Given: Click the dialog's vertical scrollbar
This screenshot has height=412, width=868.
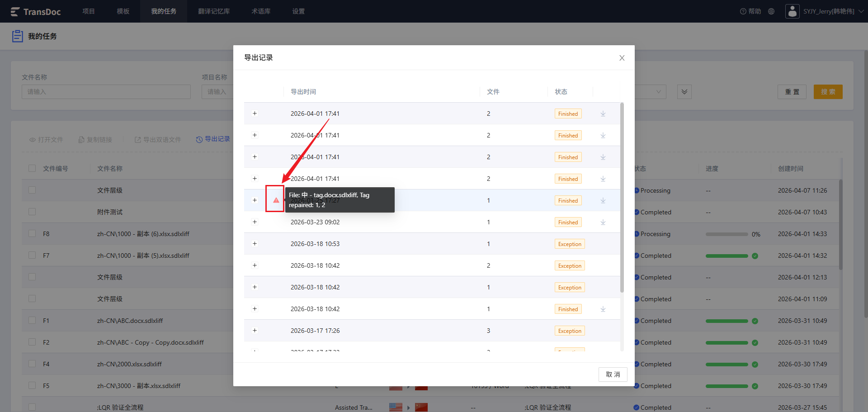Looking at the screenshot, I should click(622, 197).
